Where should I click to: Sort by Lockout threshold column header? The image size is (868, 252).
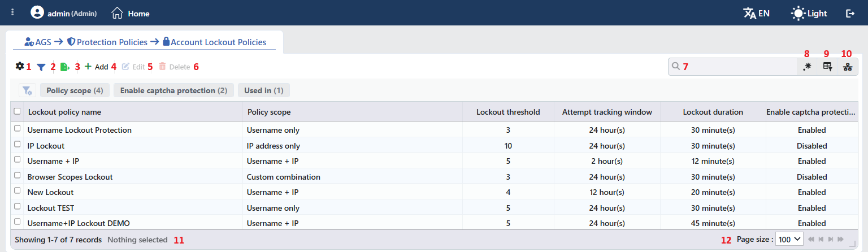pos(508,112)
